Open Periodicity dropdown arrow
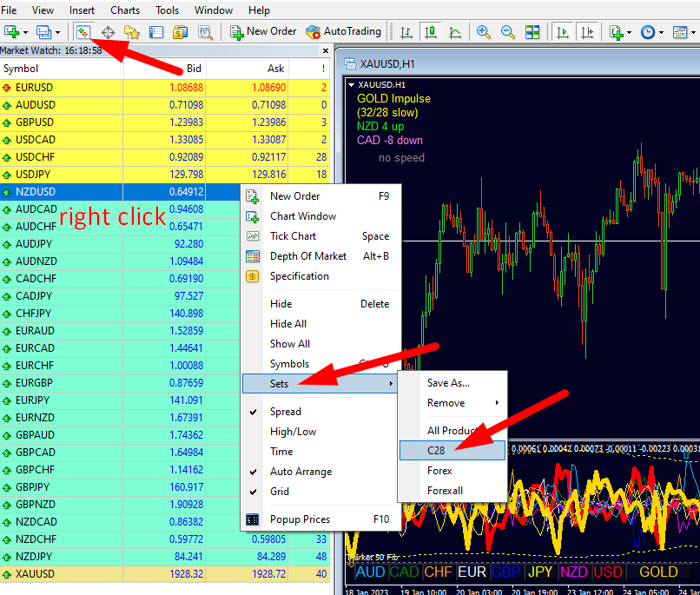Viewport: 700px width, 595px height. click(x=661, y=32)
